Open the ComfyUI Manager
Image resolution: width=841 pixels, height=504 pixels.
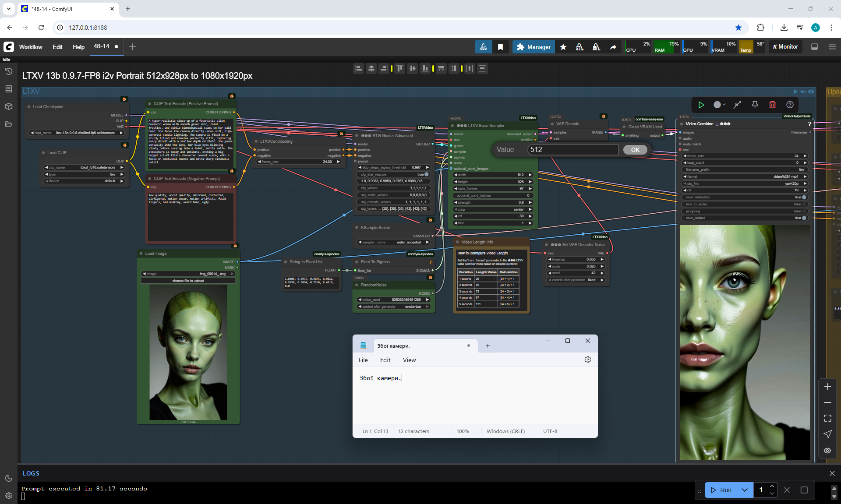533,47
